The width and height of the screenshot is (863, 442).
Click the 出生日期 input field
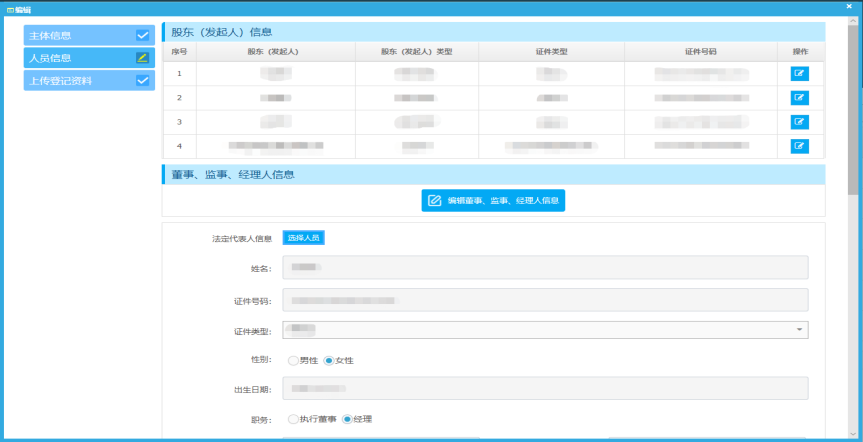[x=545, y=388]
